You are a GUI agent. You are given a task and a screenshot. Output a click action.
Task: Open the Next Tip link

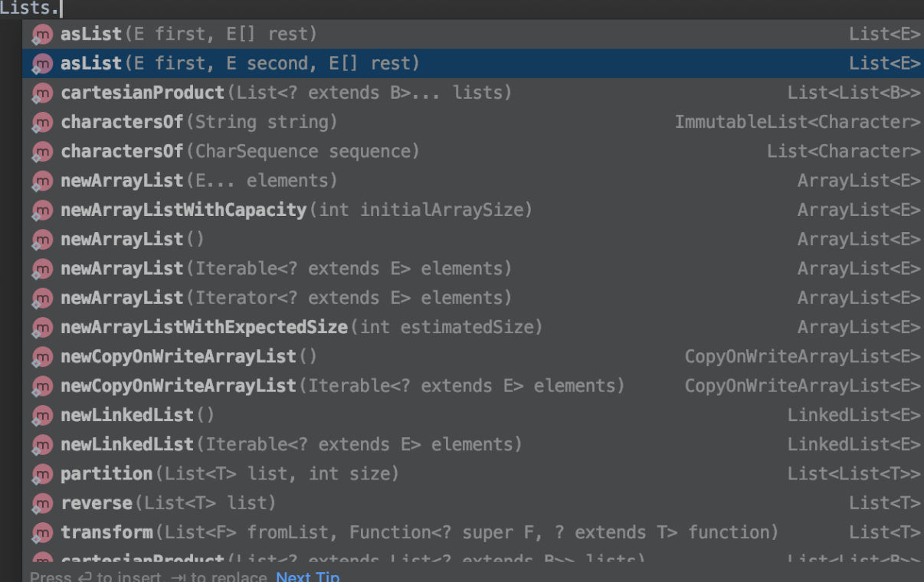point(308,576)
